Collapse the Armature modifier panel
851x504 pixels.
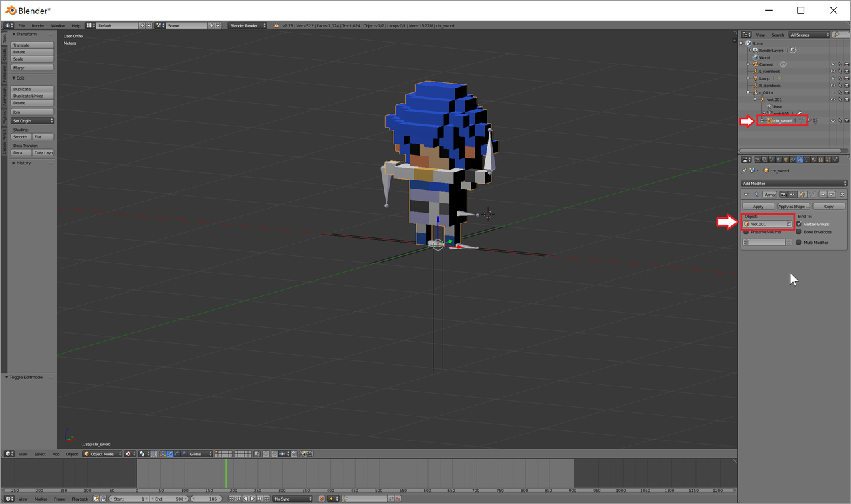[746, 195]
